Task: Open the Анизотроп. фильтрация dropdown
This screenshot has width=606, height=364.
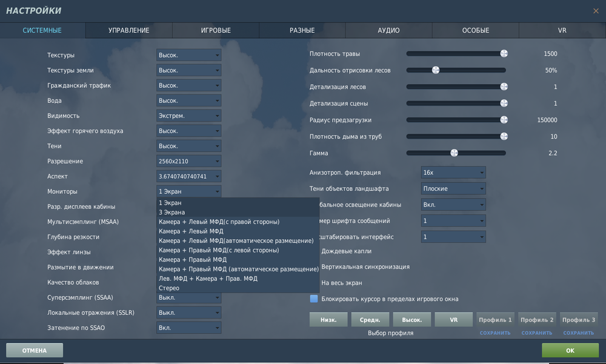Action: click(453, 173)
